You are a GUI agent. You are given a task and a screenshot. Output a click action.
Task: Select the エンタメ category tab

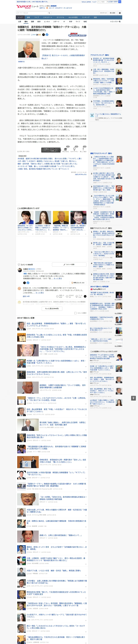click(x=47, y=21)
